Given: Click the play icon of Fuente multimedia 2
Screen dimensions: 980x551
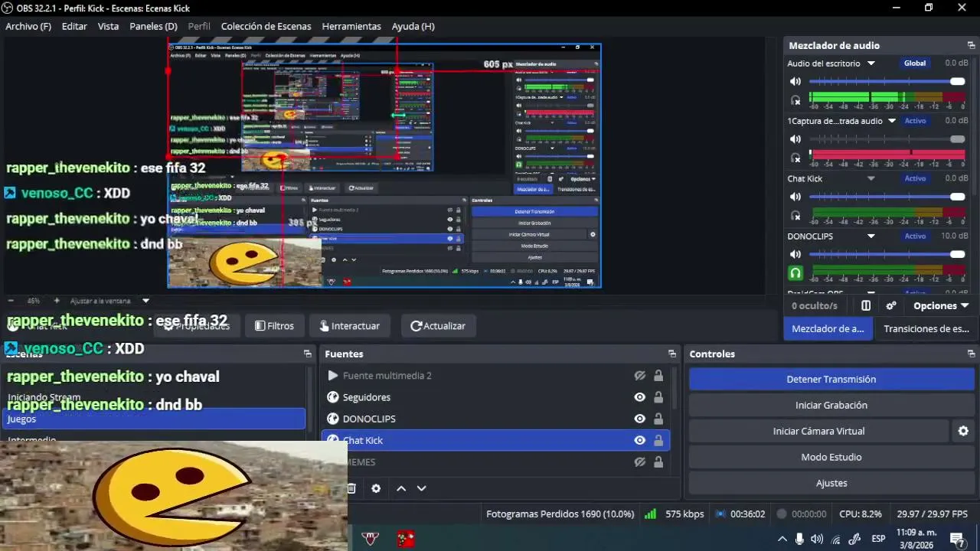Looking at the screenshot, I should [x=332, y=376].
